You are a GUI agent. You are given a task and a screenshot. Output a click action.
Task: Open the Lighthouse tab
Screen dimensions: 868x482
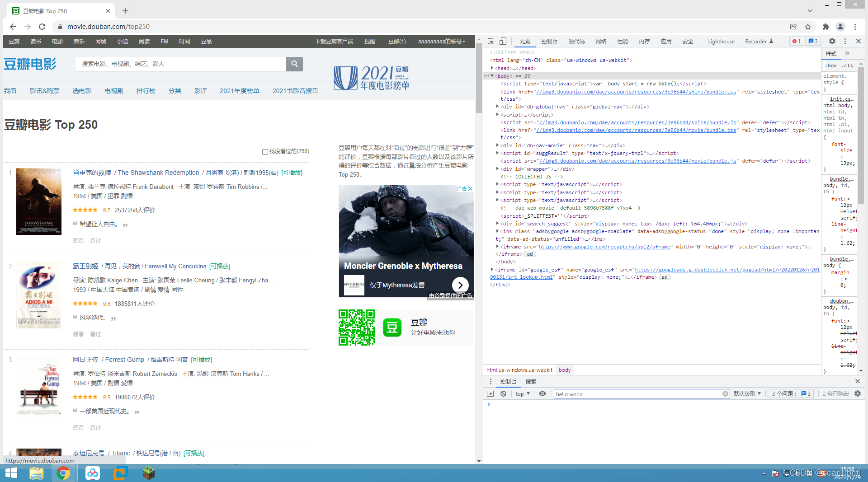[x=721, y=41]
